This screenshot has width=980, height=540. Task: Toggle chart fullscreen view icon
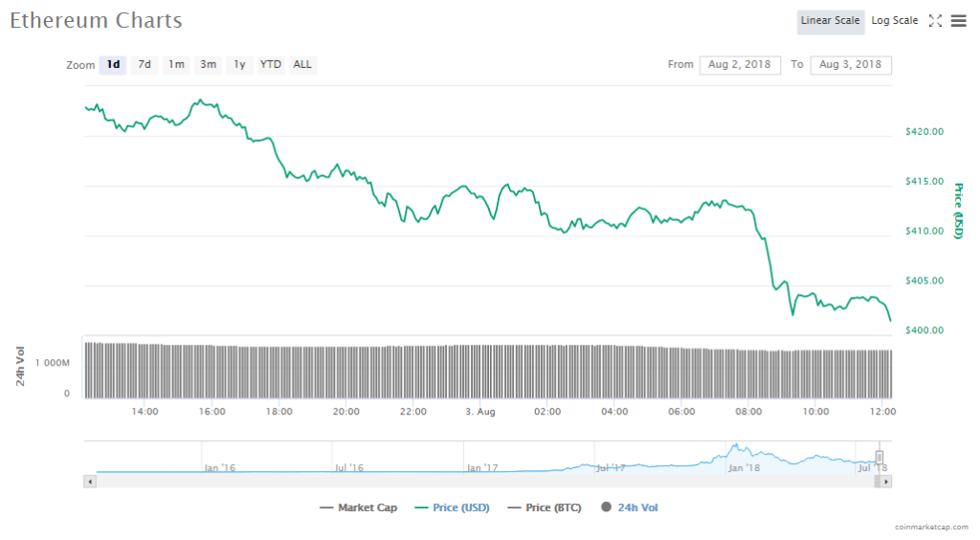click(x=936, y=21)
